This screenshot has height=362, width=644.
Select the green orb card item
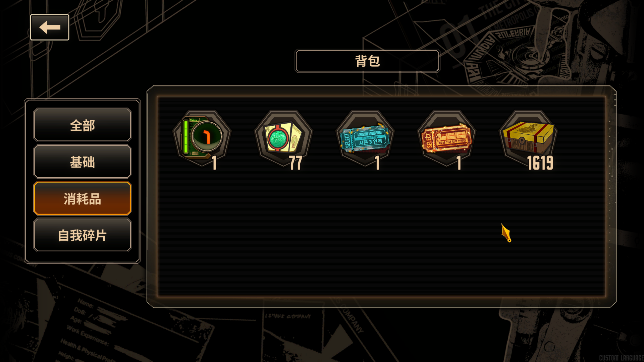(x=283, y=138)
